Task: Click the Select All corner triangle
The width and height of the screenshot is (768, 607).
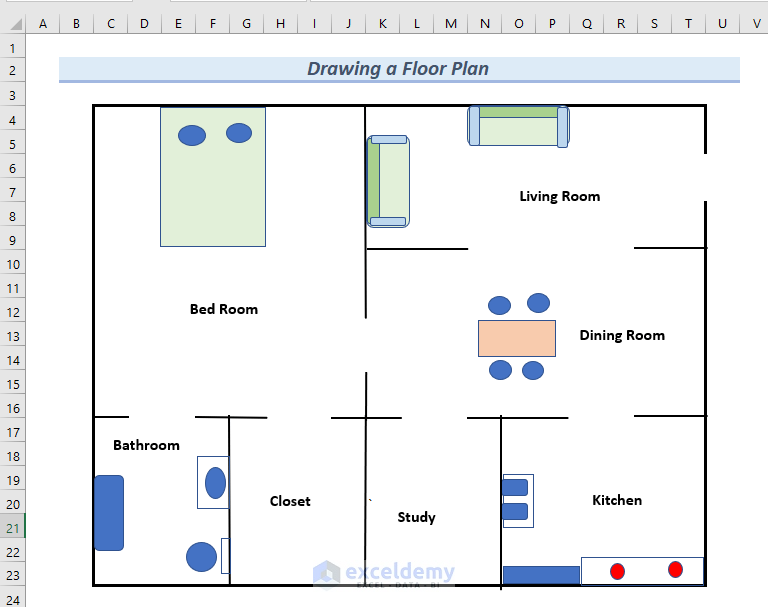Action: click(13, 24)
